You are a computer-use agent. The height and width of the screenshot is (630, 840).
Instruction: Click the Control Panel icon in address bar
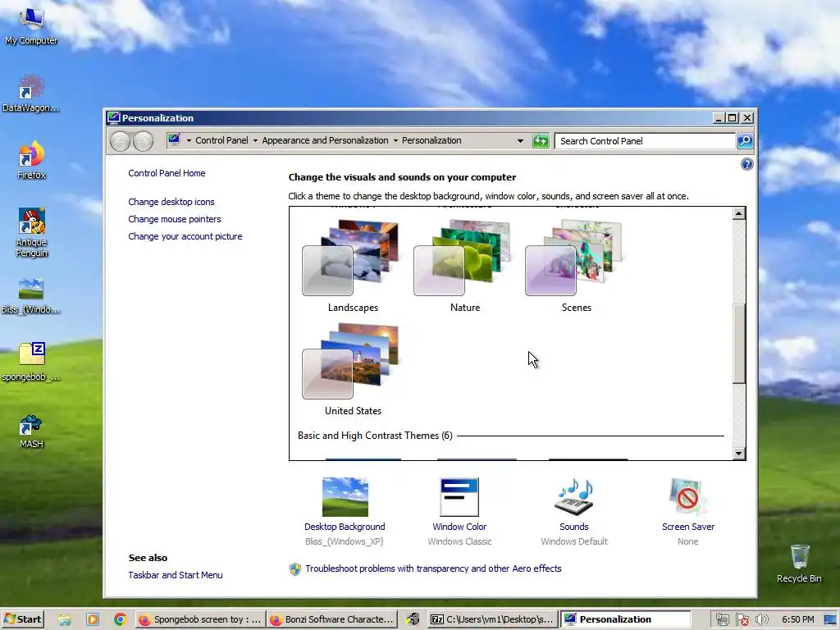tap(174, 139)
